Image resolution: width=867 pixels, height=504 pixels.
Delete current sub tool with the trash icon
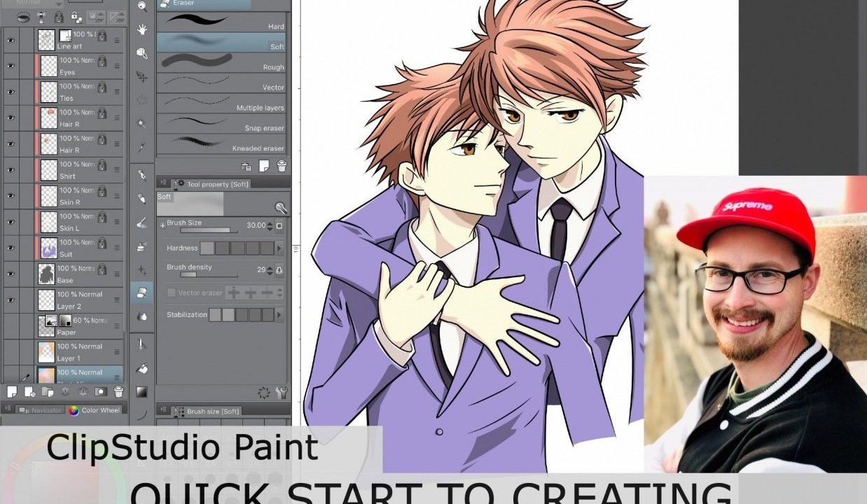point(282,166)
